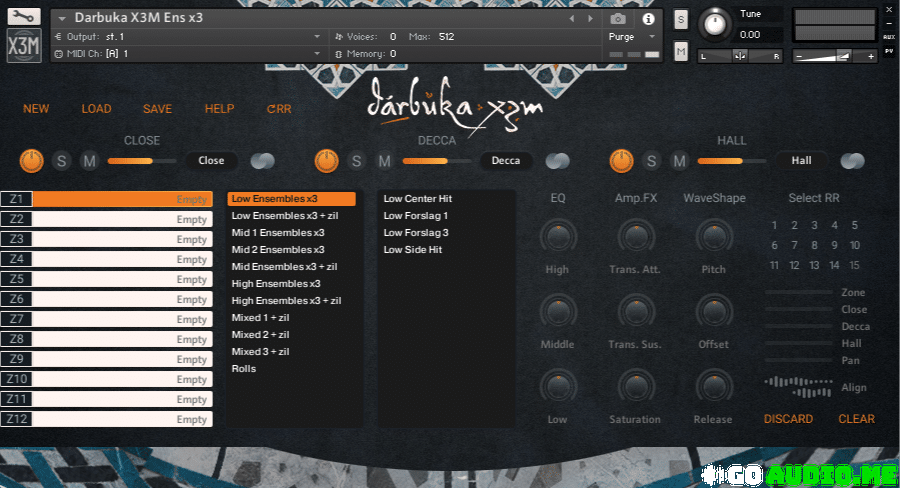Open the Purge dropdown menu

633,36
